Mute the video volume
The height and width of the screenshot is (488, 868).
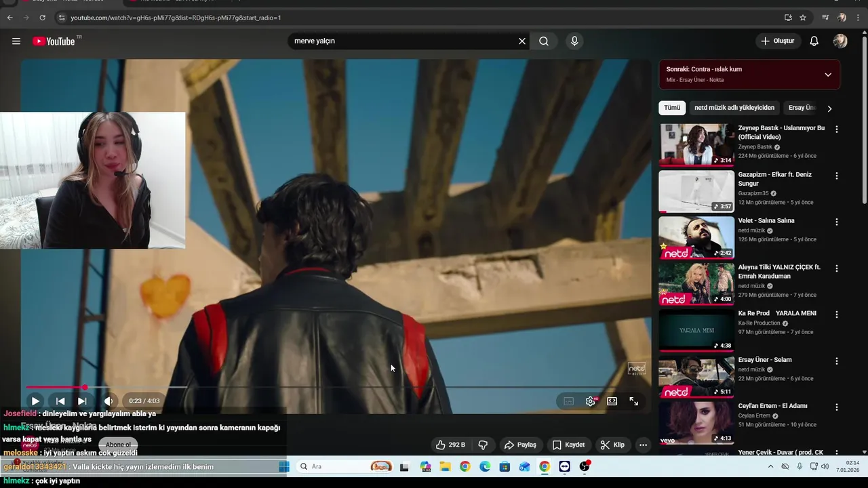108,401
